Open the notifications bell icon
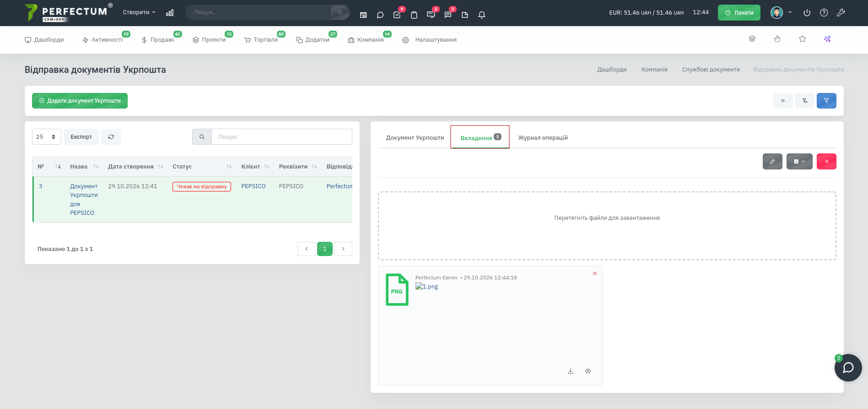Screen dimensions: 868x409 tap(482, 15)
